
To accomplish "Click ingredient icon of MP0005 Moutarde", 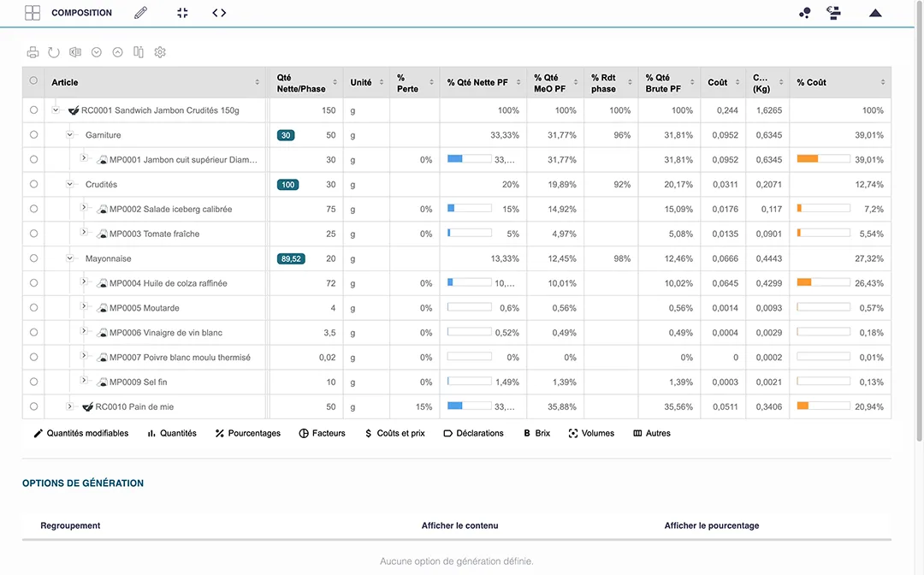I will click(102, 308).
